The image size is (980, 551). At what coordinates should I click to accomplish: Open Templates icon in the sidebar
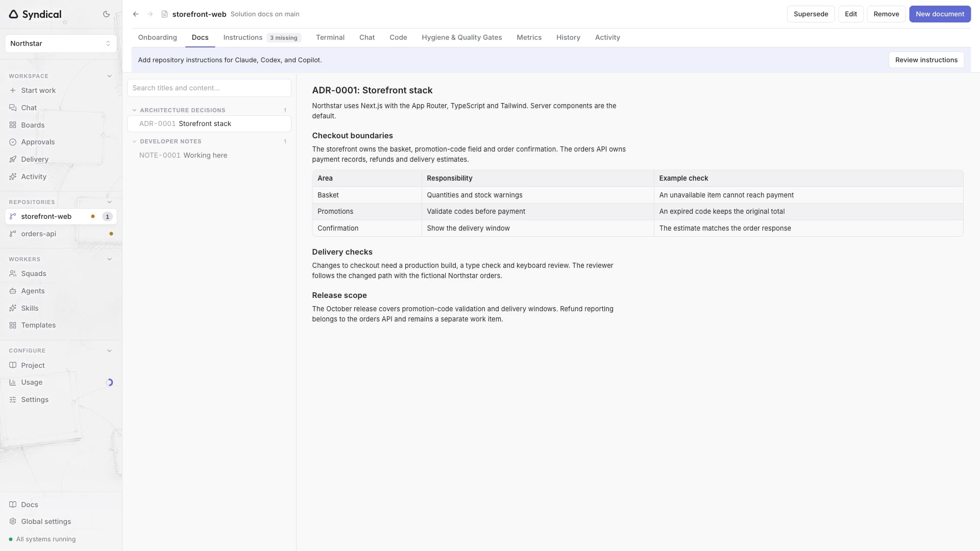(x=13, y=325)
